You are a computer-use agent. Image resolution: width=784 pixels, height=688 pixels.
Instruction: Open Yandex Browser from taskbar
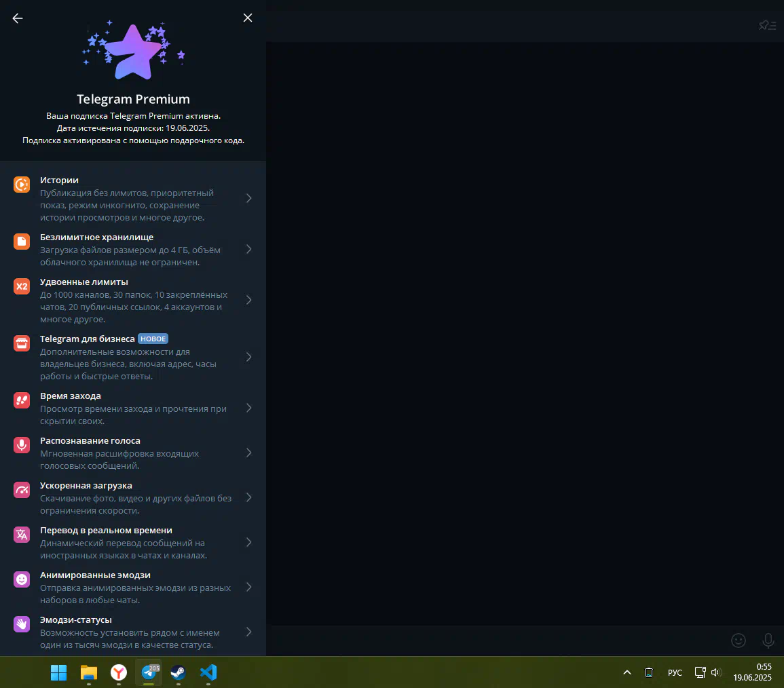coord(119,672)
